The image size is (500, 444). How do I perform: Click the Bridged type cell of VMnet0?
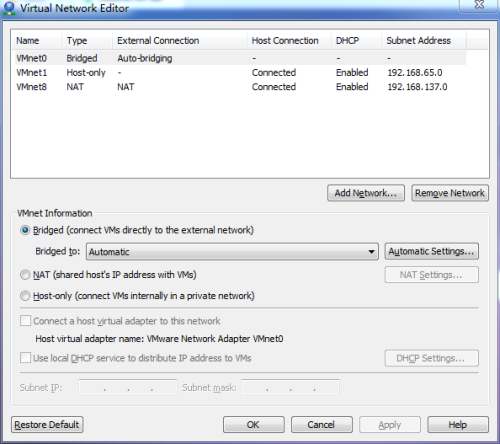[x=82, y=58]
